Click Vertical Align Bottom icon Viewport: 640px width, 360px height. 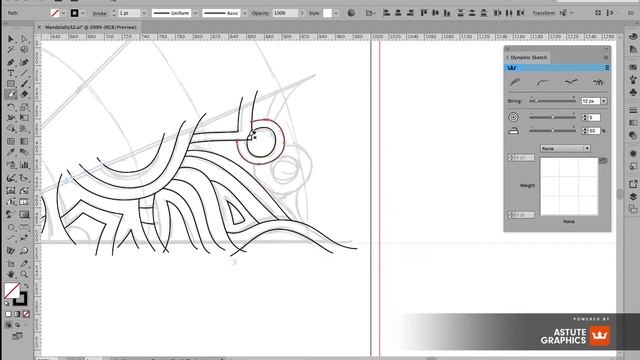pos(447,13)
